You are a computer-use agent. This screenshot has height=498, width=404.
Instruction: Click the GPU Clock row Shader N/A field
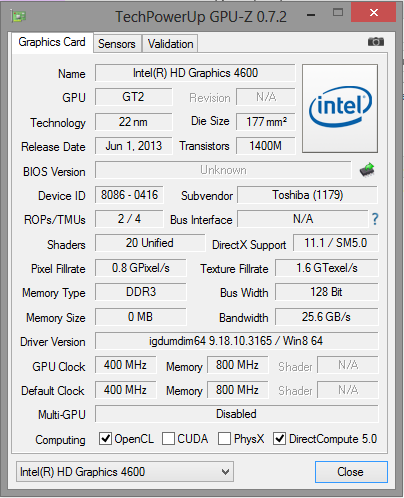coord(348,365)
